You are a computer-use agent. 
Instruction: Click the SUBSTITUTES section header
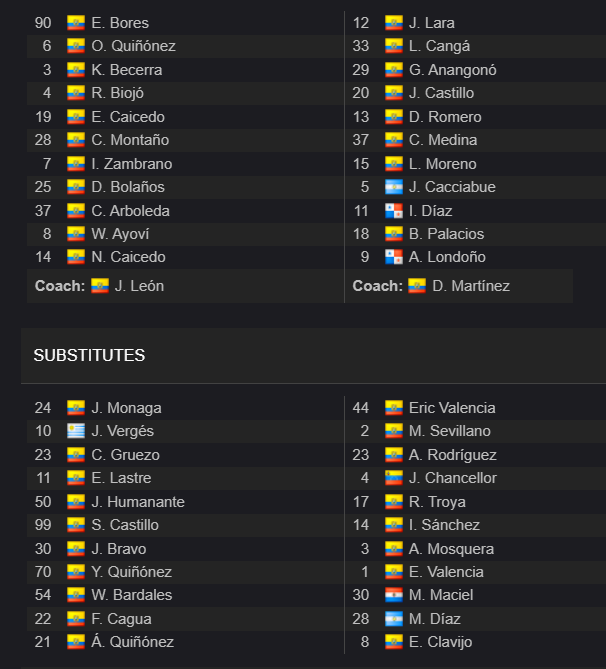click(89, 355)
